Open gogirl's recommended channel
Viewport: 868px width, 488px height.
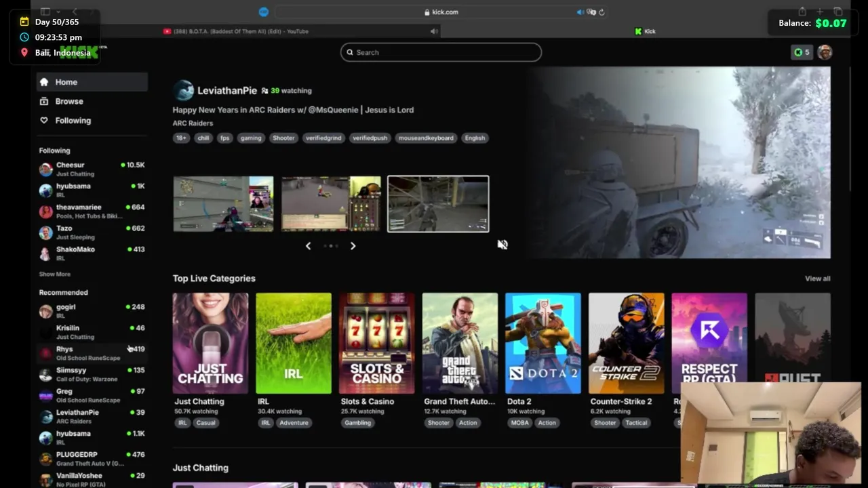(x=92, y=311)
